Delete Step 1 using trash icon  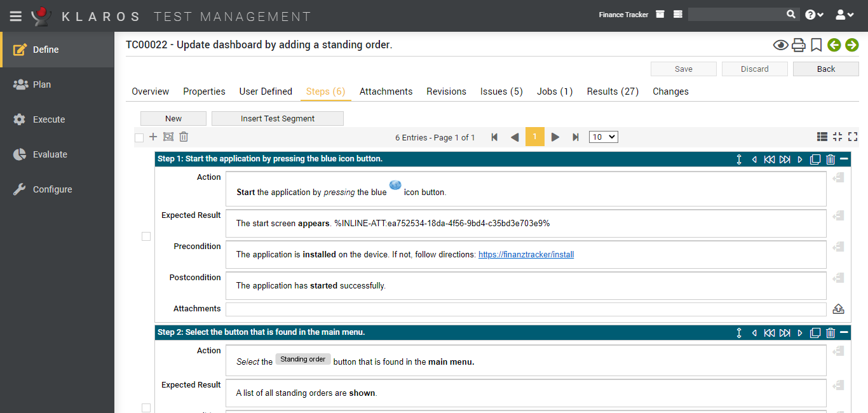[831, 159]
